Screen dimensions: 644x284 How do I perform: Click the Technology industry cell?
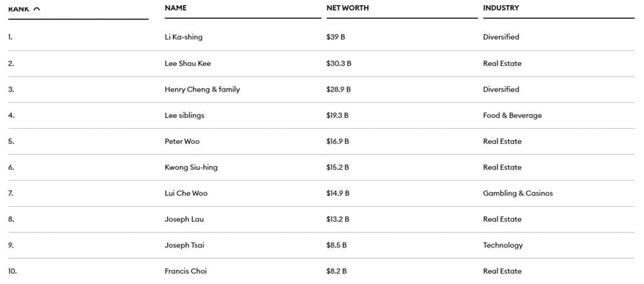502,245
